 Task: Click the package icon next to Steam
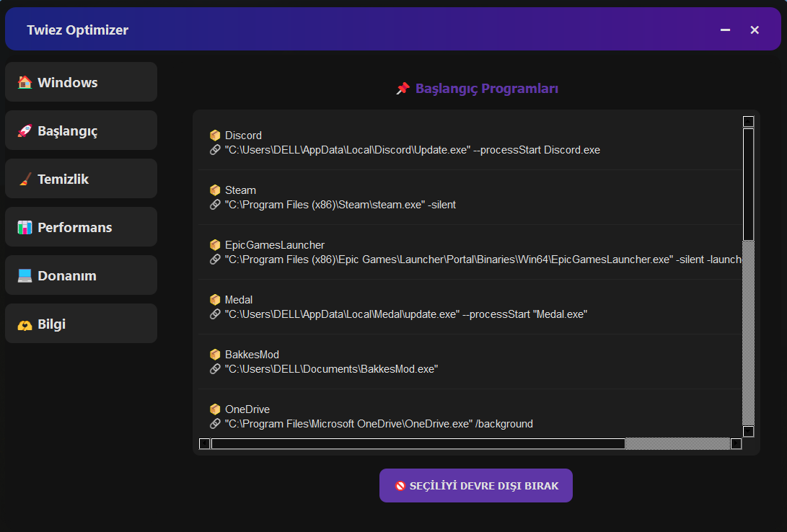215,190
